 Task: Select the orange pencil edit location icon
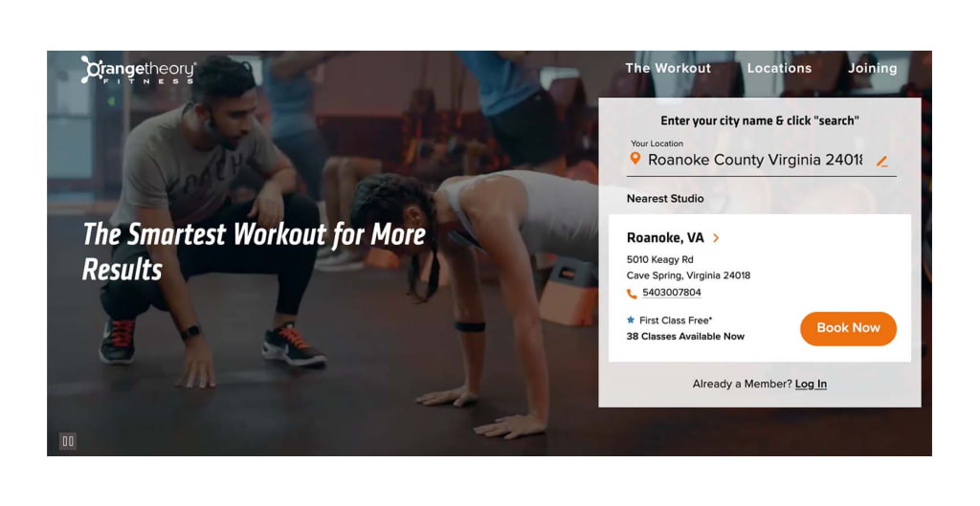881,161
